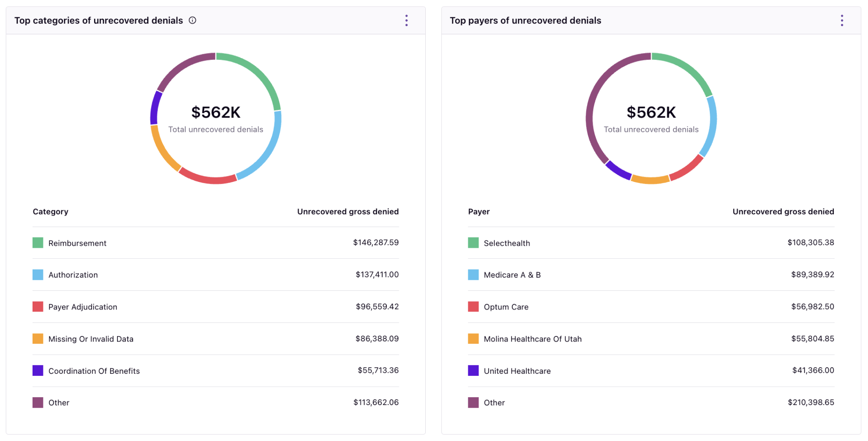Select the Optum Care payer label
Screen dimensions: 868x441
(x=506, y=307)
